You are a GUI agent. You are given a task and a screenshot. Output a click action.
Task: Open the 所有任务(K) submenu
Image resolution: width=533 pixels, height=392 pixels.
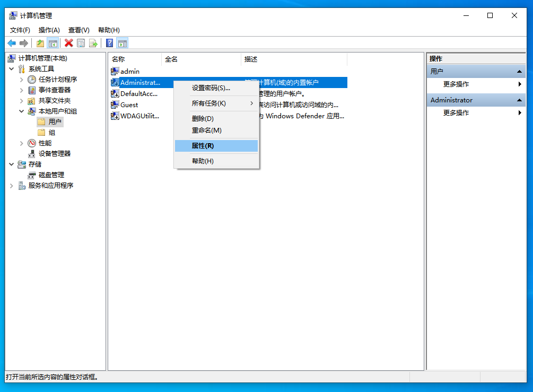tap(216, 103)
